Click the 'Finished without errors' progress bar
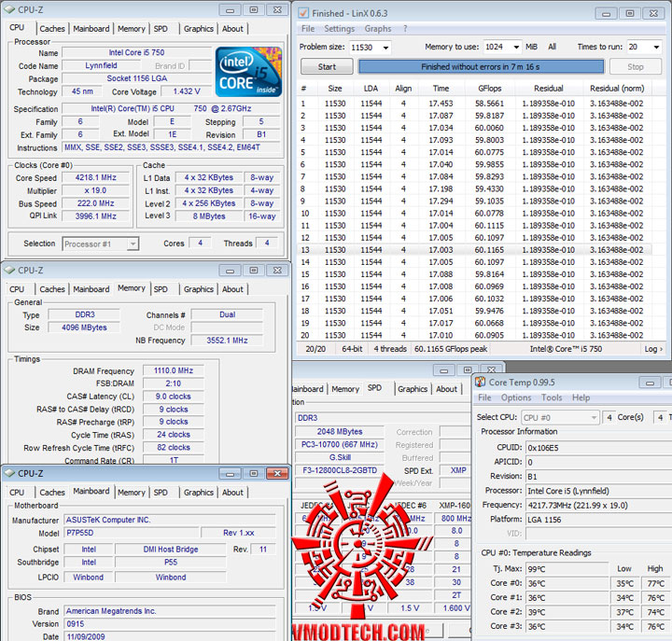This screenshot has height=641, width=672. tap(481, 66)
